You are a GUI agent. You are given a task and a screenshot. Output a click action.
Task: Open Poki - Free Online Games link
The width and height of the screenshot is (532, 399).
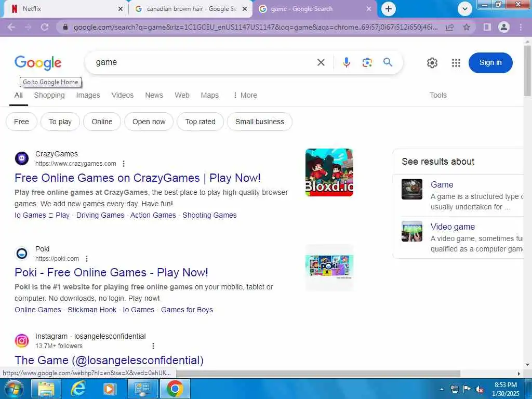[x=111, y=272]
